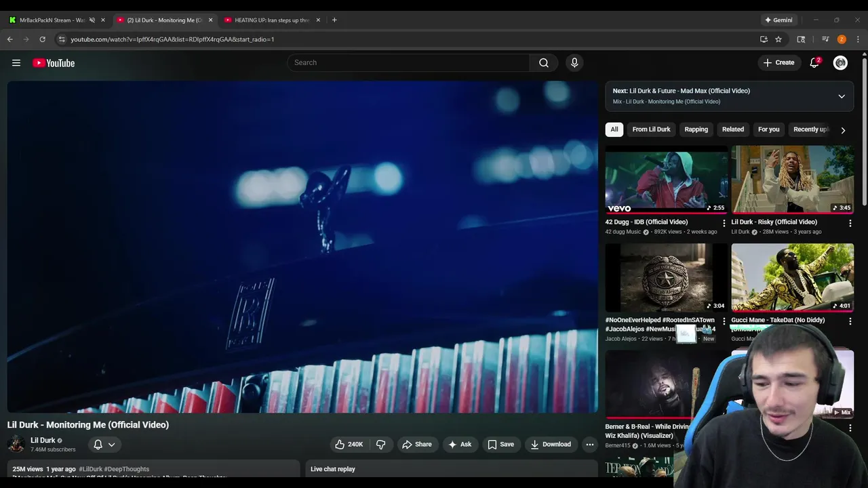868x488 pixels.
Task: Open YouTube notifications bell
Action: [x=814, y=62]
